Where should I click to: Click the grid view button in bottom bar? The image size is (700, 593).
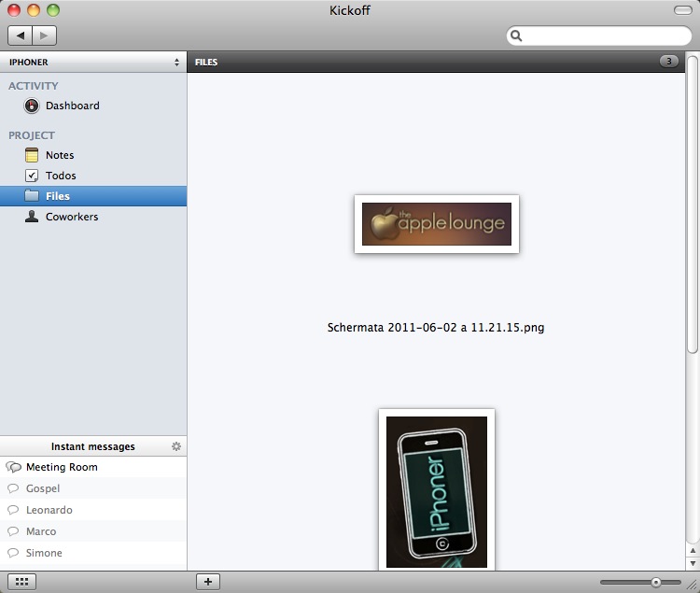(x=21, y=582)
